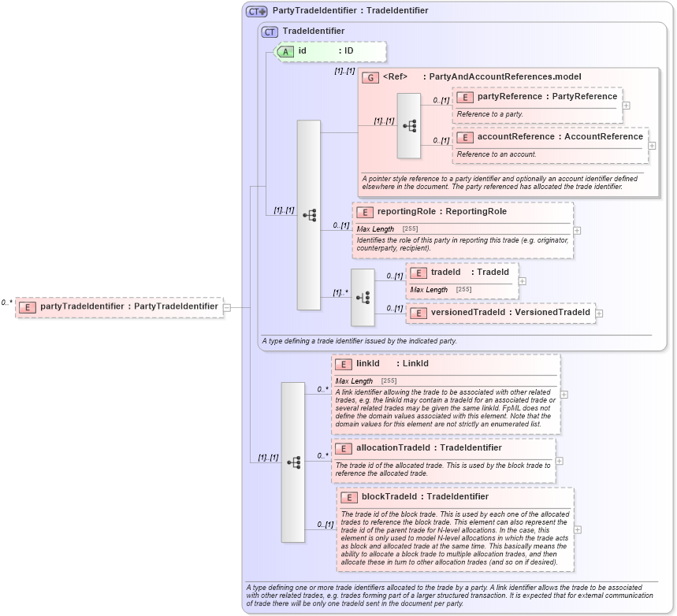Open the PartyReference type link
677x616 pixels.
(585, 97)
